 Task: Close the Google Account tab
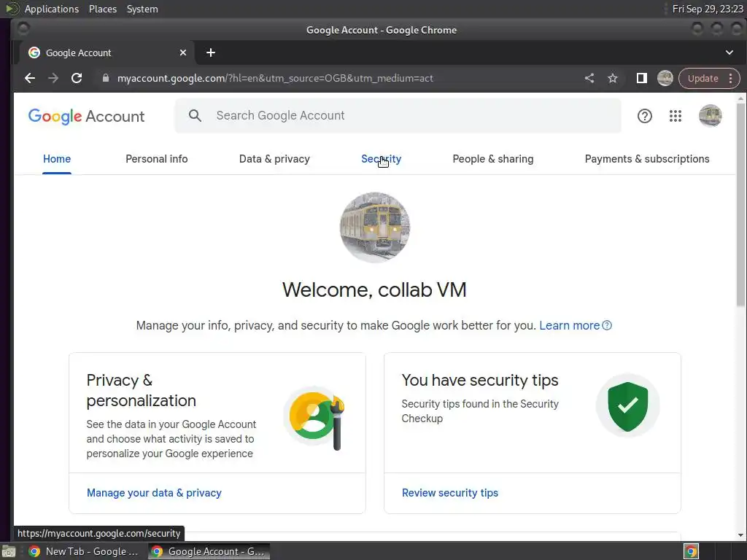pos(183,52)
